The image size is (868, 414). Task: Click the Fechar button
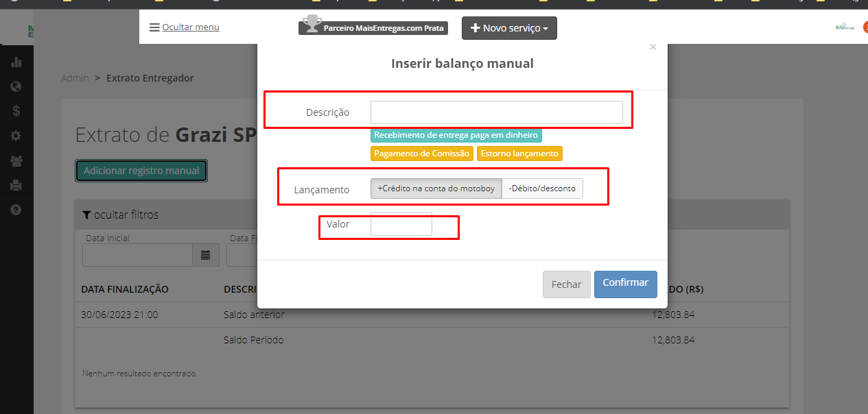click(566, 284)
